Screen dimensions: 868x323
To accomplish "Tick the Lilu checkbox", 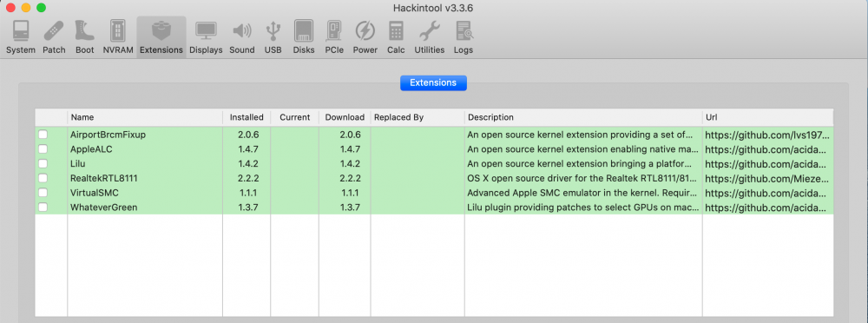I will [x=43, y=163].
